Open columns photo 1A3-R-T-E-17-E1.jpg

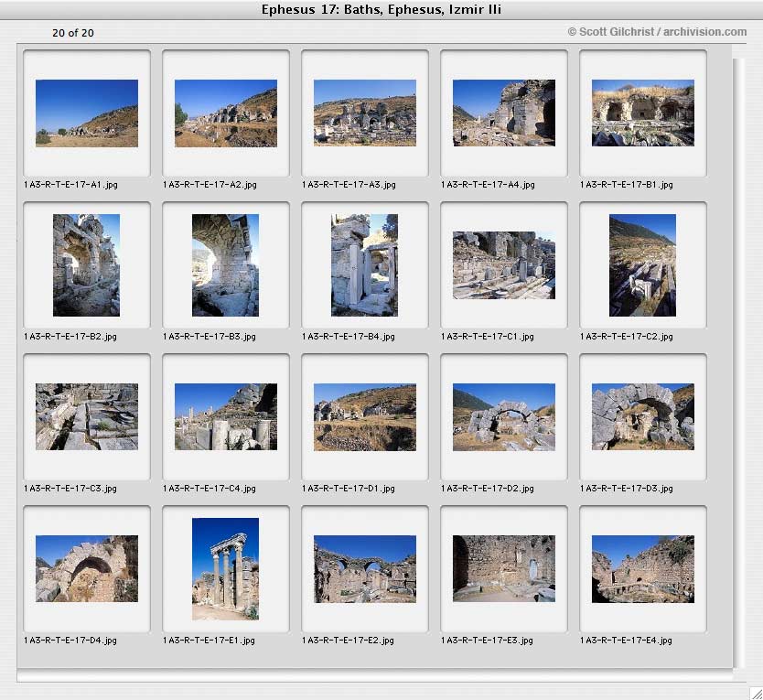225,569
